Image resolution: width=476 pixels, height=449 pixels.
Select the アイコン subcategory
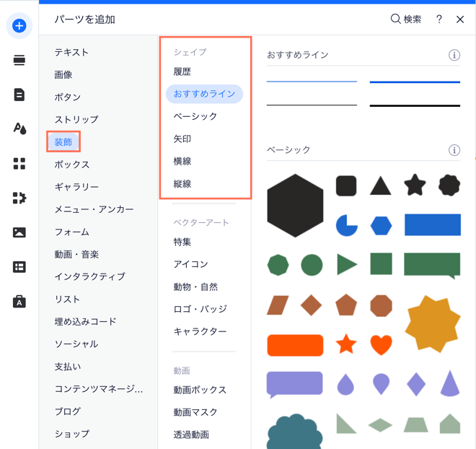point(190,264)
